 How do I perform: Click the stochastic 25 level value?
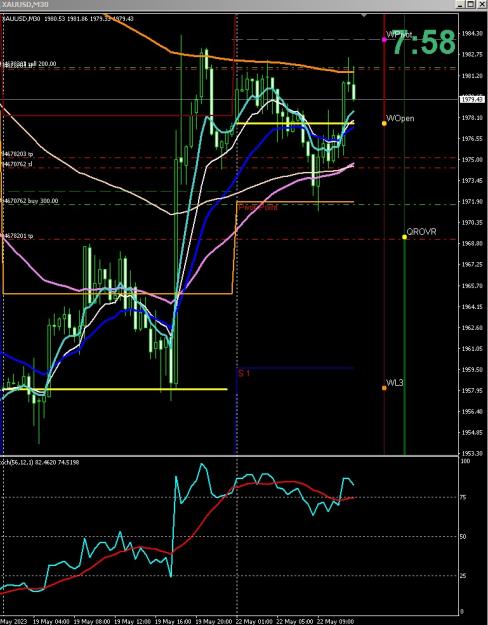coord(463,575)
